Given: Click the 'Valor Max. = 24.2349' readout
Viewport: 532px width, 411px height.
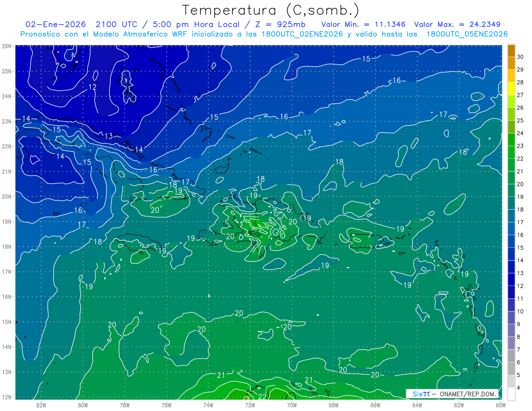Looking at the screenshot, I should pyautogui.click(x=458, y=24).
